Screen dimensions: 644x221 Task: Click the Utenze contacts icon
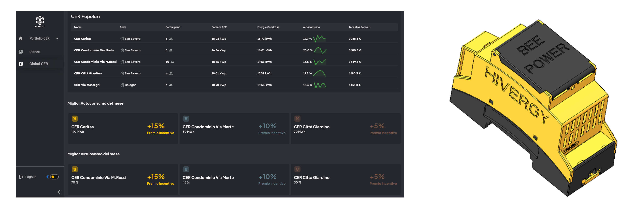click(21, 52)
